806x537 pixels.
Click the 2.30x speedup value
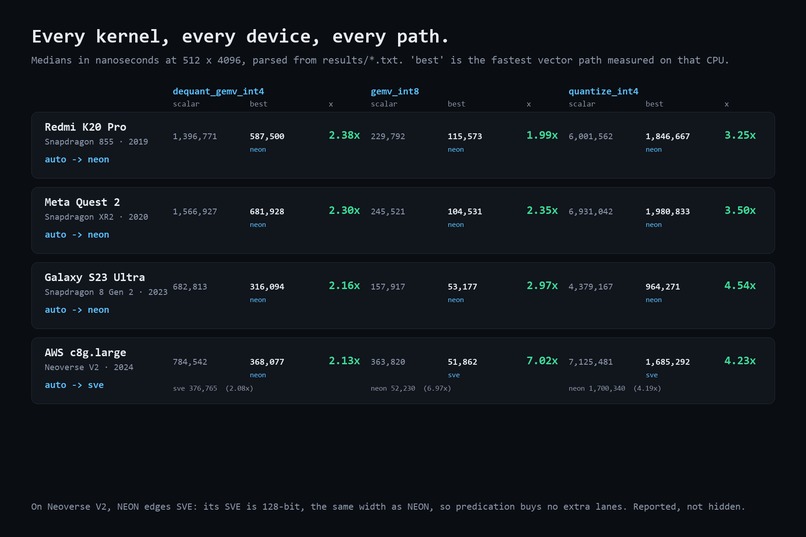[344, 210]
